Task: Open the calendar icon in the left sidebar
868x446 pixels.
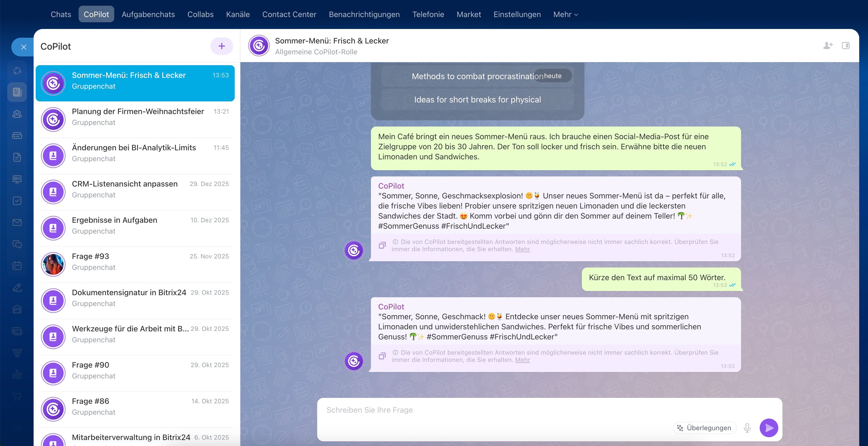Action: coord(17,266)
